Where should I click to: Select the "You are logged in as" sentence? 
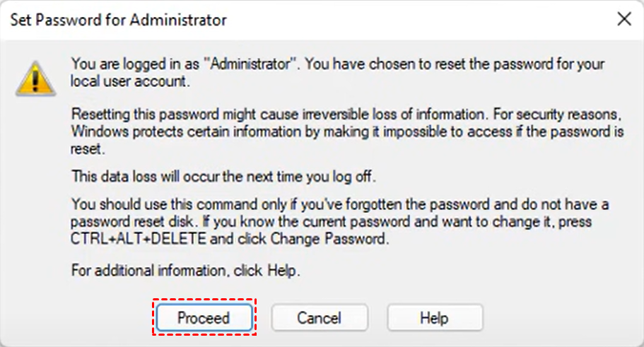pyautogui.click(x=136, y=64)
